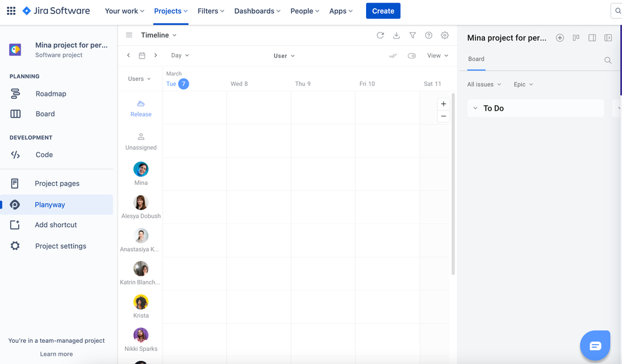Open the Projects menu
This screenshot has width=622, height=364.
[x=171, y=11]
